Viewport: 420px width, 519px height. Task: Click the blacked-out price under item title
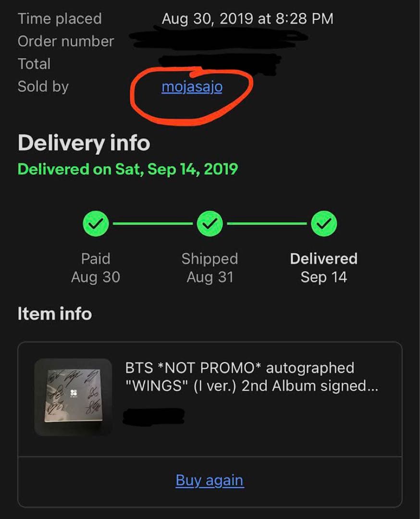coord(154,416)
